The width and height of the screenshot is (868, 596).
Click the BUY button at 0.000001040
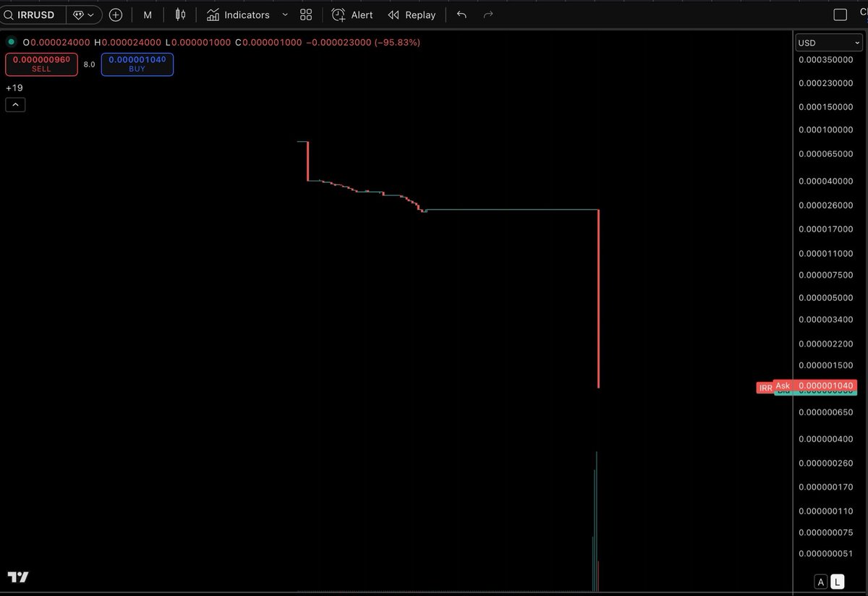(137, 64)
